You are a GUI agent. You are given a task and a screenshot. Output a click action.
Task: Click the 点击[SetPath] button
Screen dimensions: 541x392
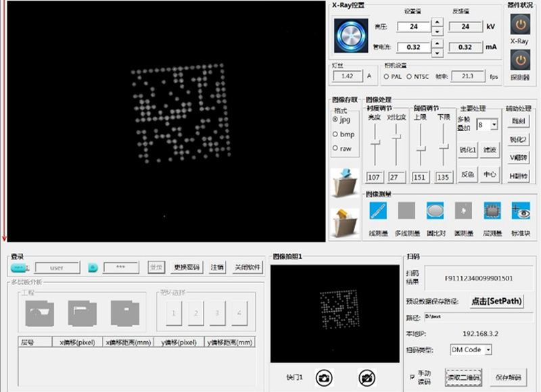pyautogui.click(x=497, y=301)
